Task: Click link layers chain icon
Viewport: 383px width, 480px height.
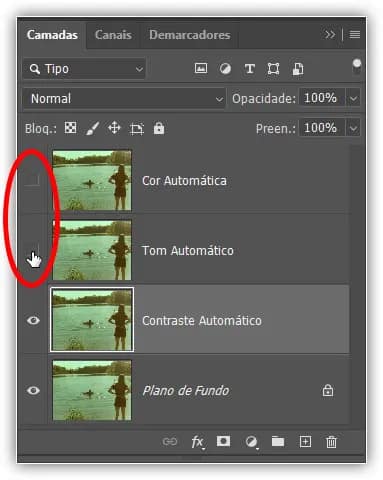Action: 170,442
